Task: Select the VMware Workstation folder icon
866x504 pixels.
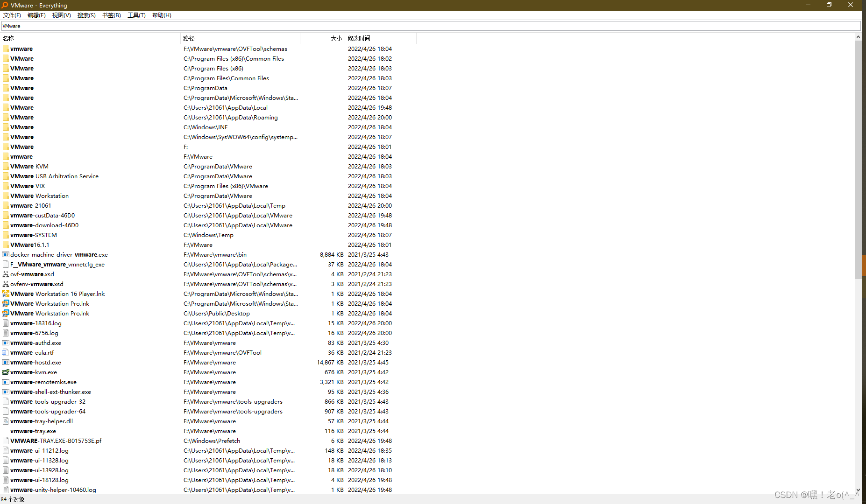Action: pos(6,196)
